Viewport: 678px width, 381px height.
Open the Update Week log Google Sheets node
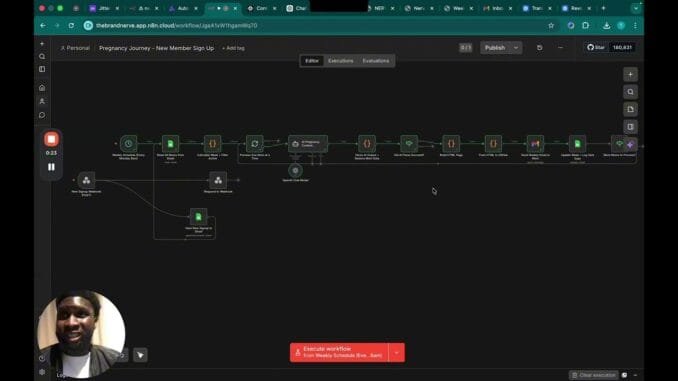577,144
